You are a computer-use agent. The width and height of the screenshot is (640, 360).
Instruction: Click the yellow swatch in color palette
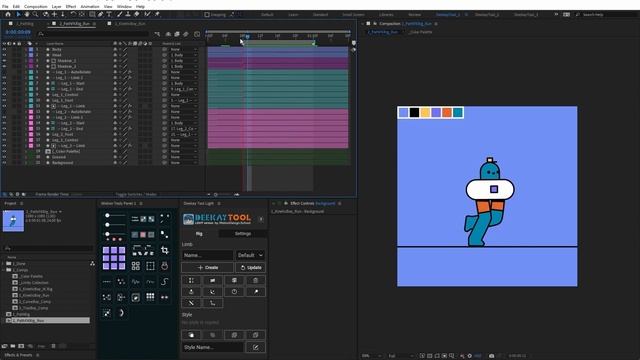pyautogui.click(x=425, y=113)
